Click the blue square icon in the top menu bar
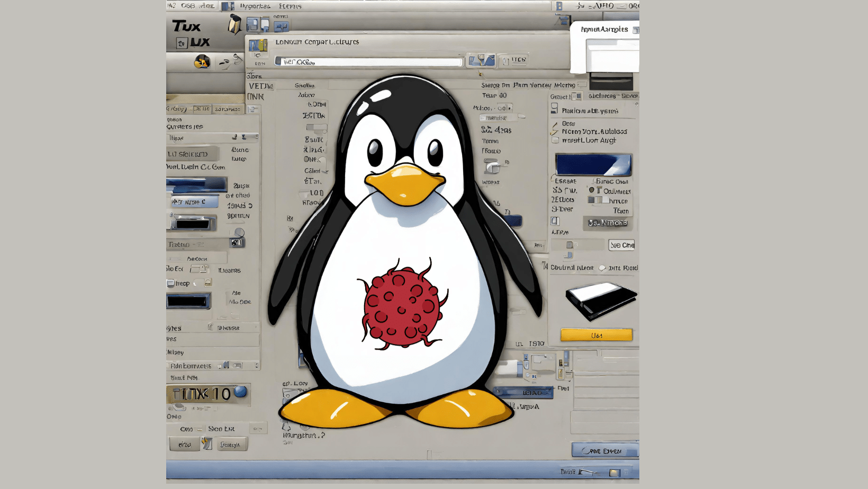Screen dimensions: 868x489 tap(228, 6)
